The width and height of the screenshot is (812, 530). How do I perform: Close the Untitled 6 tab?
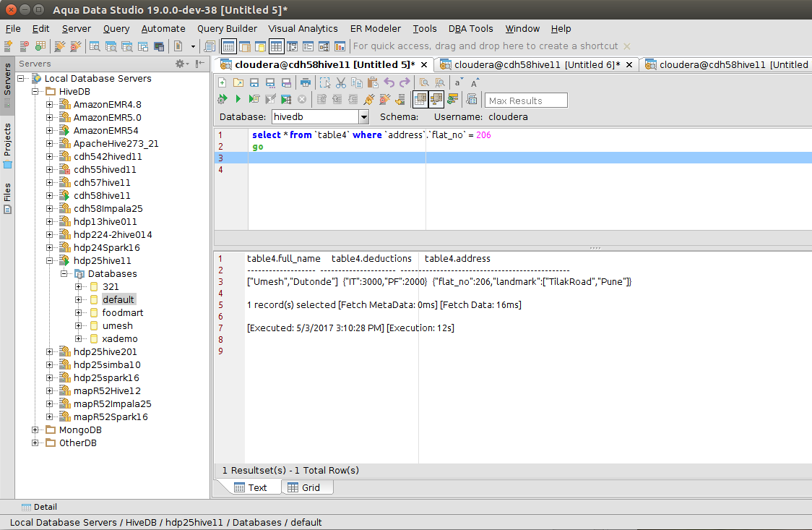tap(629, 65)
